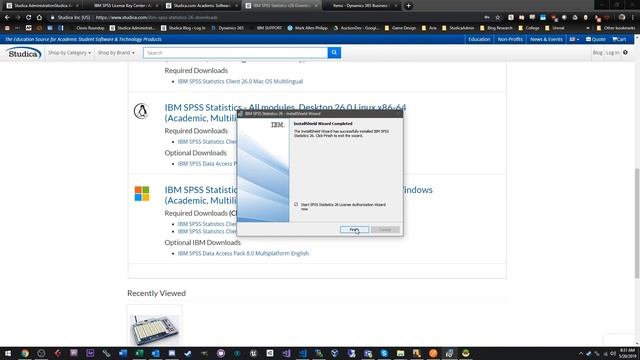Open the Game Design bookmarks folder
Screen dimensions: 640x360
400,28
